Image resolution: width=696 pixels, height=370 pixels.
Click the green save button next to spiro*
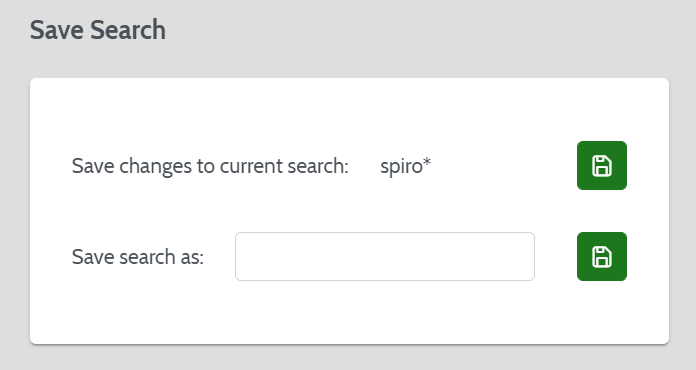(x=601, y=165)
